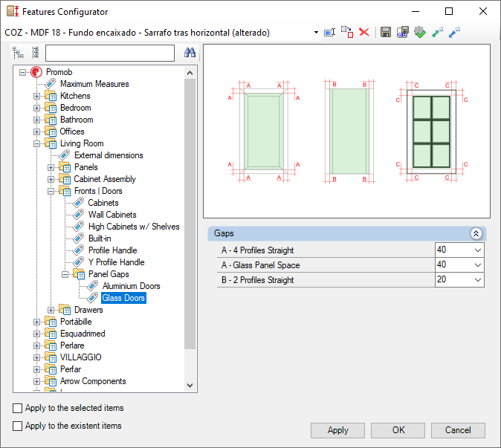Click the tree search text field

110,53
